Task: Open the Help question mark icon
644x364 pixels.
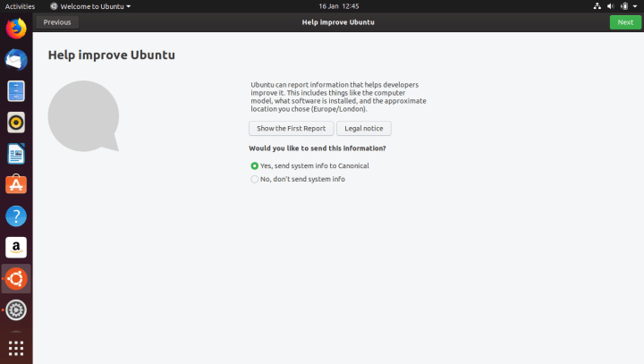Action: tap(16, 216)
